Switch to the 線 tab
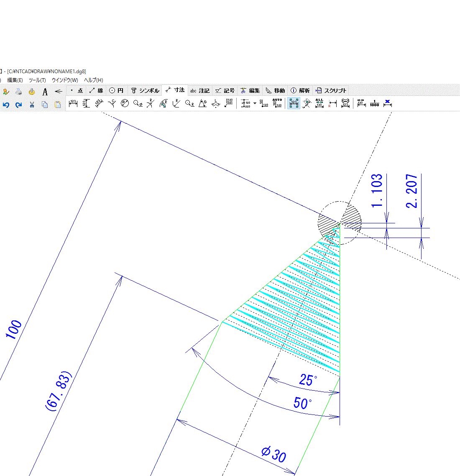Viewport: 460px width, 476px height. [x=96, y=90]
